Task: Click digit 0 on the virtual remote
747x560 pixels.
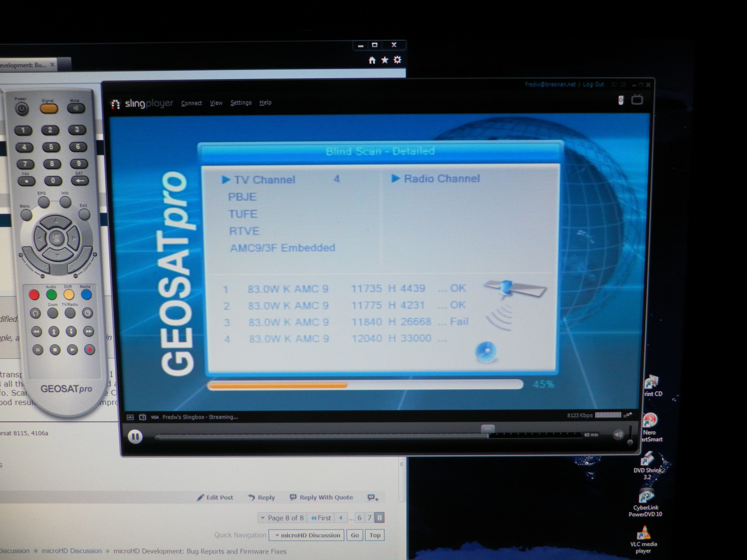Action: (x=53, y=181)
